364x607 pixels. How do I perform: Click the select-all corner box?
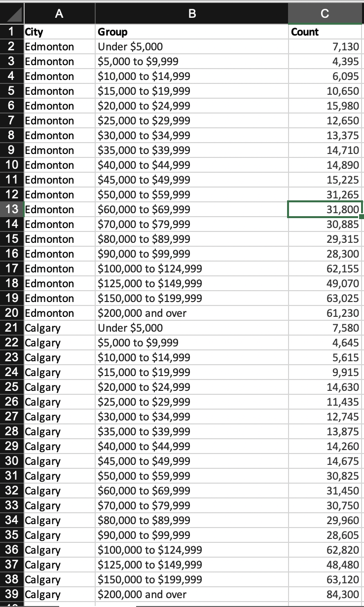12,13
